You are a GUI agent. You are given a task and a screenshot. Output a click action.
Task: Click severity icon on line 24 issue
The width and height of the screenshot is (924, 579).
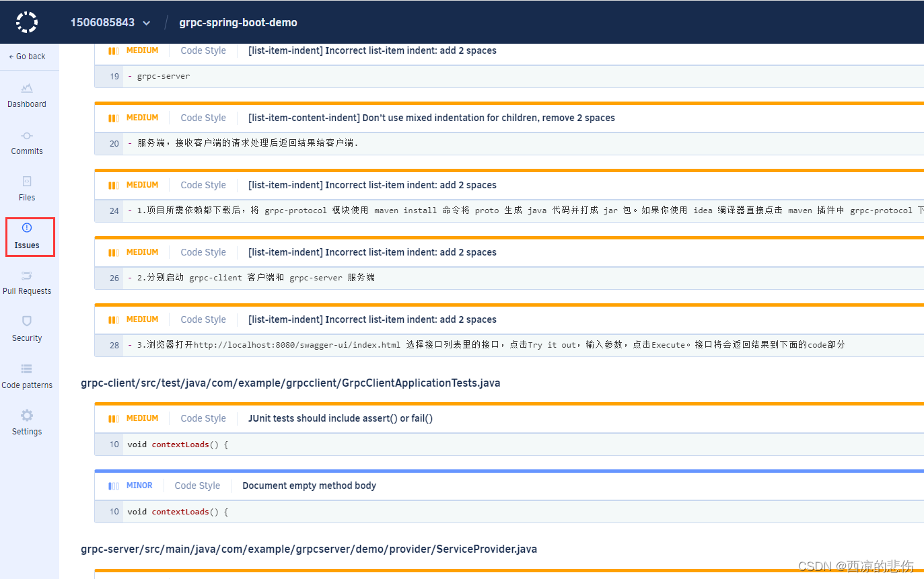coord(114,185)
